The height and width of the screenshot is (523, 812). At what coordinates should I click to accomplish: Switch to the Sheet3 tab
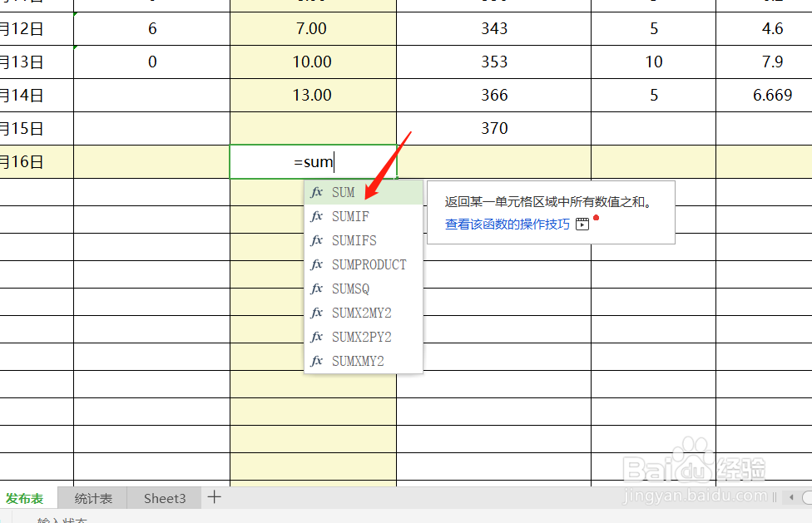coord(164,497)
